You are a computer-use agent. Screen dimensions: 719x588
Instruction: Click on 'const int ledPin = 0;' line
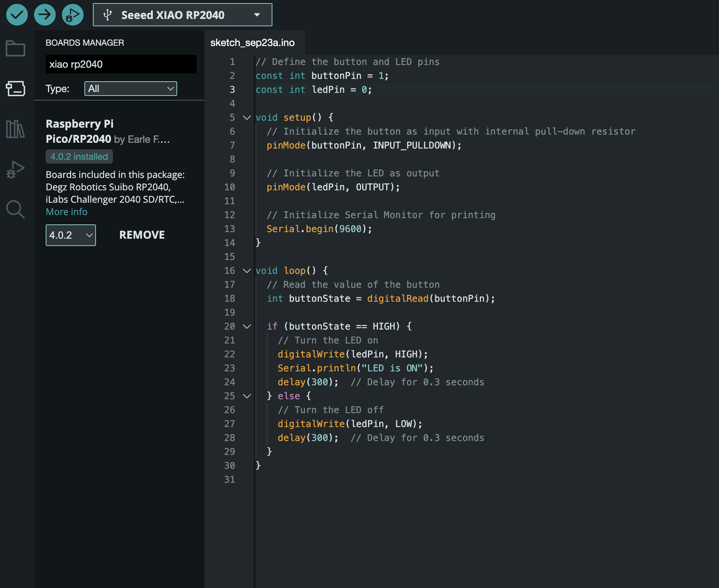click(x=313, y=90)
